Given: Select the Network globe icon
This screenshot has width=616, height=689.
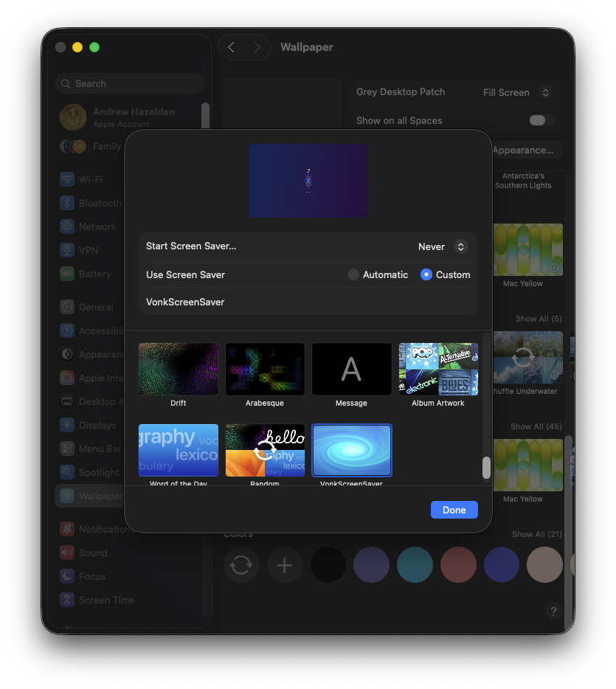Looking at the screenshot, I should coord(67,226).
